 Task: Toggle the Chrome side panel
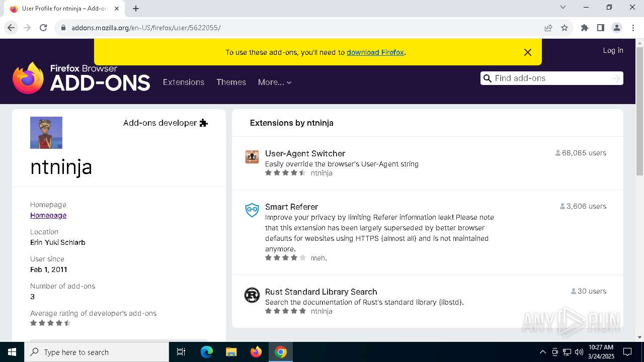pyautogui.click(x=601, y=28)
